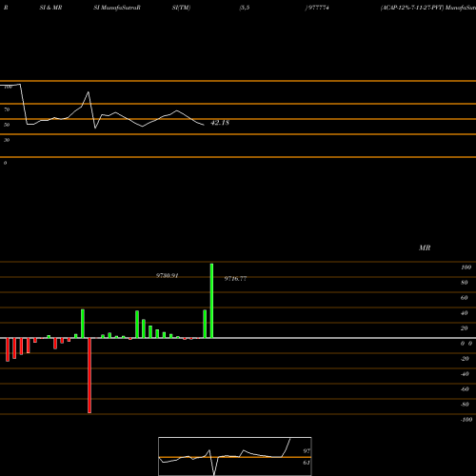Click the 'SI(TM)' header label

click(182, 8)
